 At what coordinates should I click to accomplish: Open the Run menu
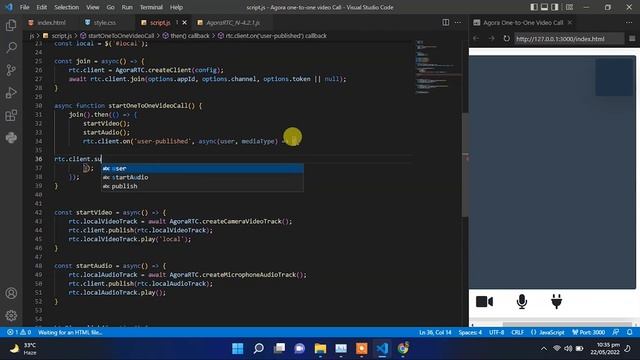coord(127,7)
